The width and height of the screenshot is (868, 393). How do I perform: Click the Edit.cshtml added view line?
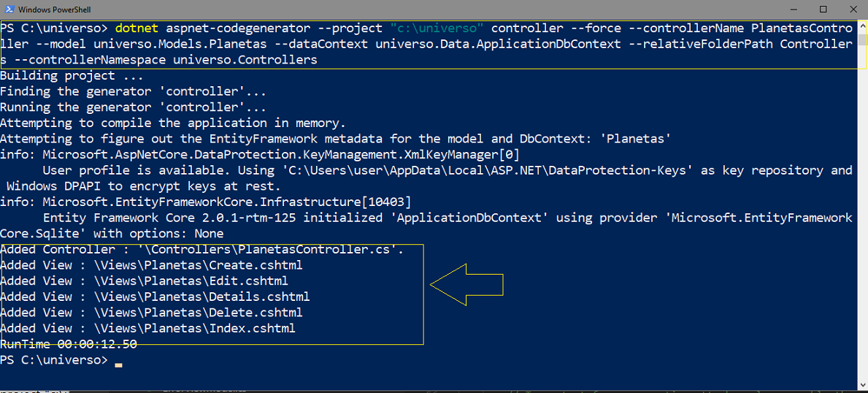144,281
